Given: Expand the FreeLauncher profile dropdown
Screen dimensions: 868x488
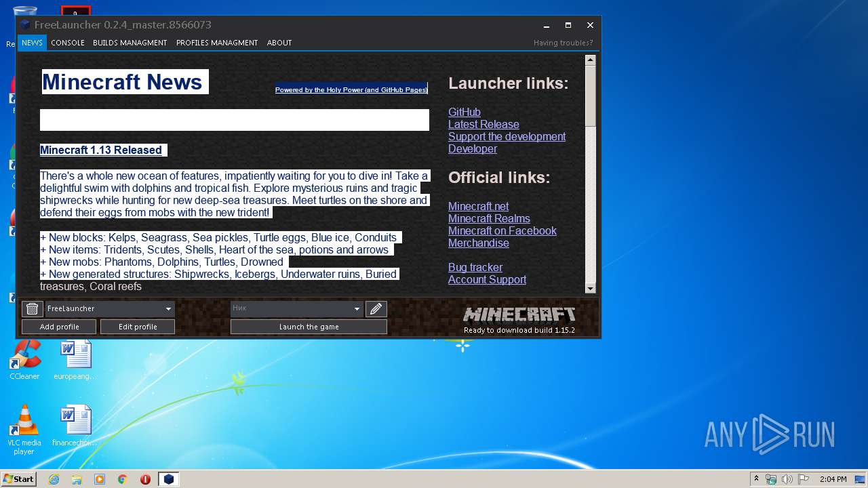Looking at the screenshot, I should click(x=168, y=309).
